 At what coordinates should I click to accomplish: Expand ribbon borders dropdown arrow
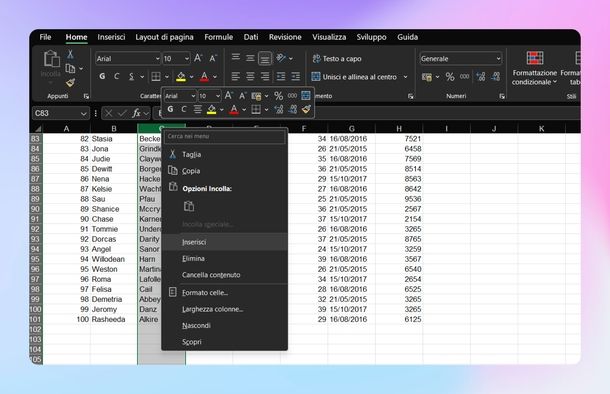167,77
